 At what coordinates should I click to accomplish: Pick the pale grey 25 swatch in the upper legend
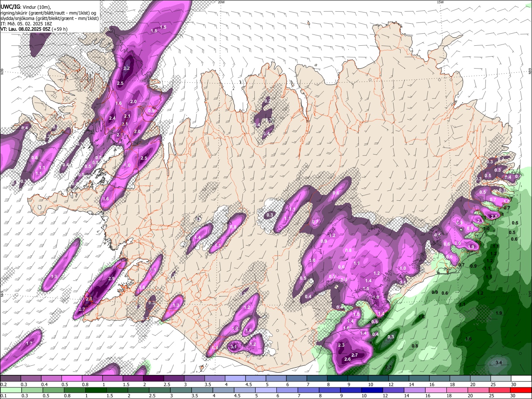501,379
